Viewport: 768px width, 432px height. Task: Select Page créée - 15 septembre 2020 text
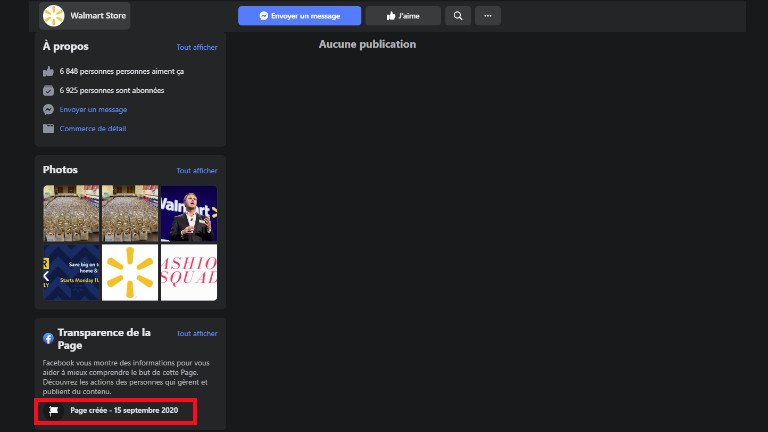tap(124, 410)
